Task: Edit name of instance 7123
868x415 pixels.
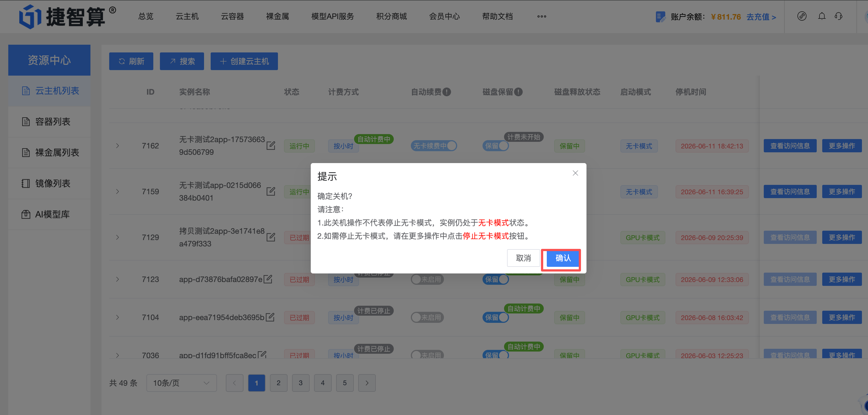Action: tap(268, 279)
